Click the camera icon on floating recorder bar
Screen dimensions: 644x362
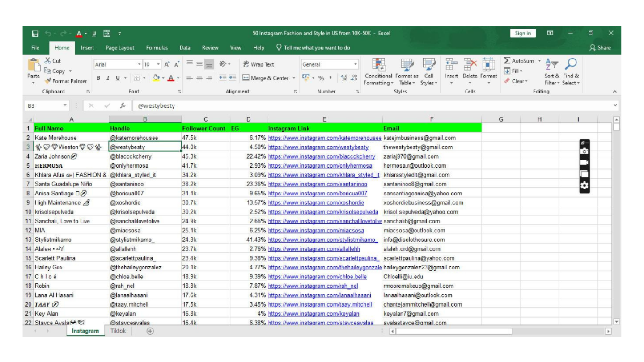584,151
